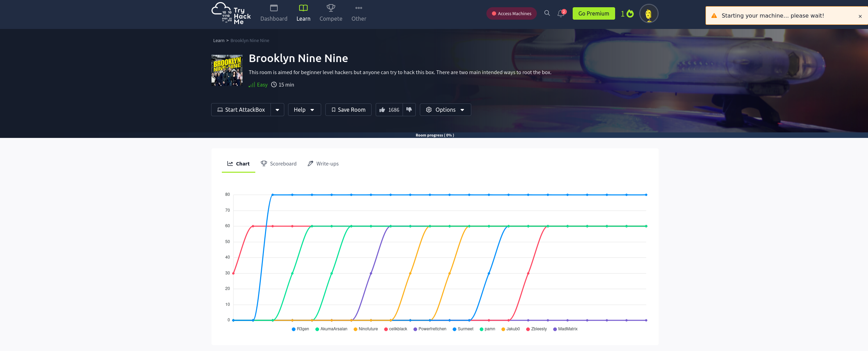Open the search magnifier icon
This screenshot has height=351, width=868.
[x=547, y=13]
